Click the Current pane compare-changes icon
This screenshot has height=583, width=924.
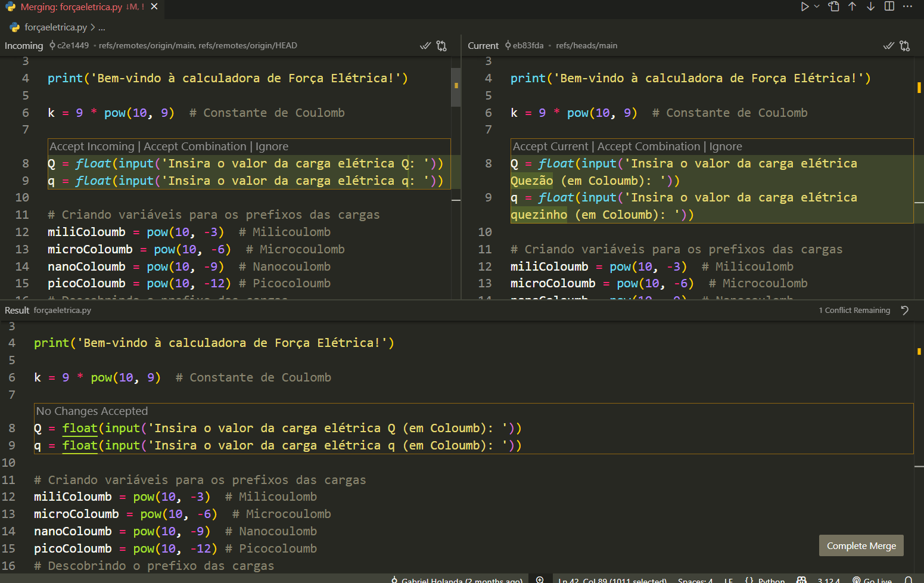point(905,46)
